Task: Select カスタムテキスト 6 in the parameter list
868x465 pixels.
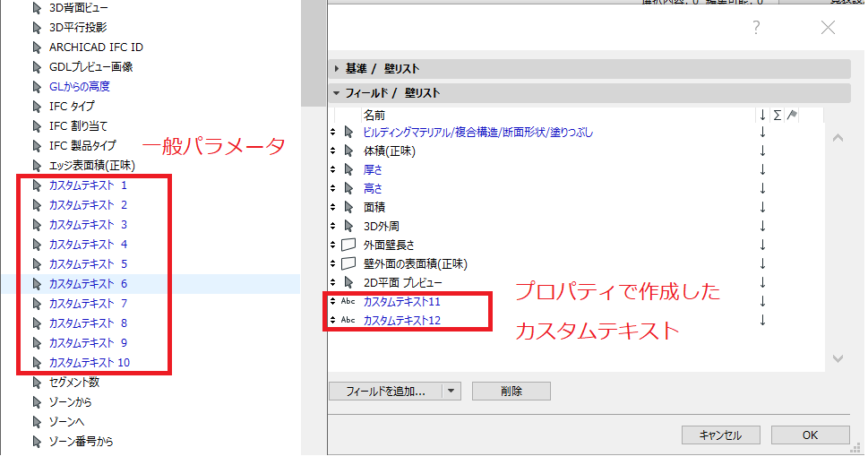Action: [x=88, y=284]
